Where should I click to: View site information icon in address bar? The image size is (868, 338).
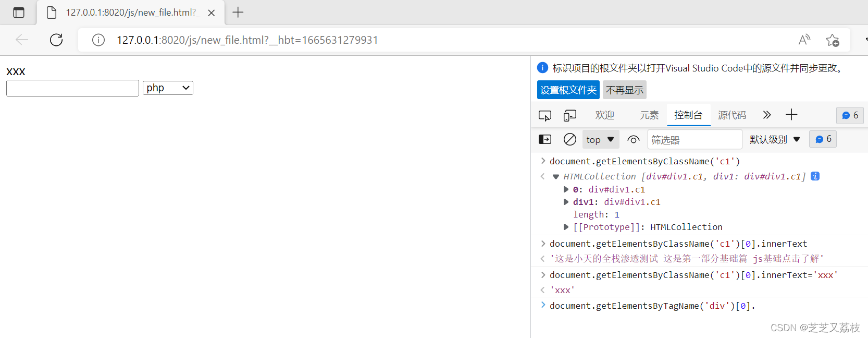[x=98, y=40]
